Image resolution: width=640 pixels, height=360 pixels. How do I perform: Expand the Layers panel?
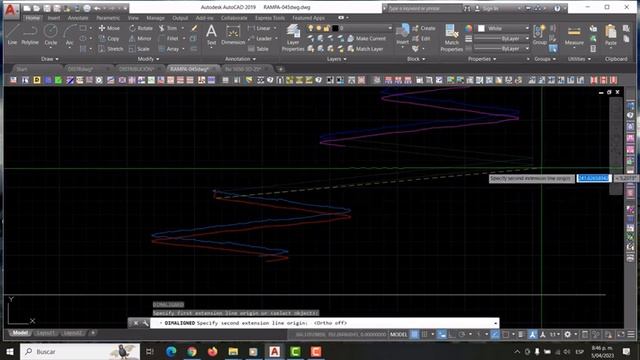coord(336,59)
